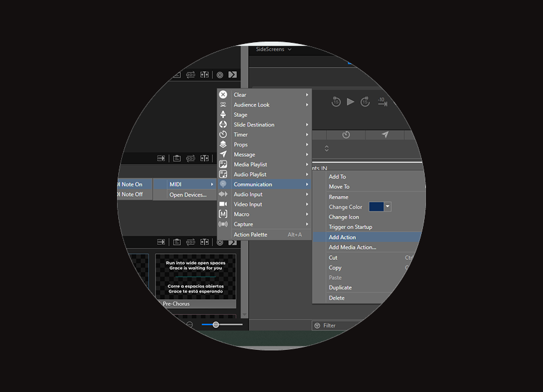Select Add Media Action... entry
The height and width of the screenshot is (392, 543).
coord(352,247)
